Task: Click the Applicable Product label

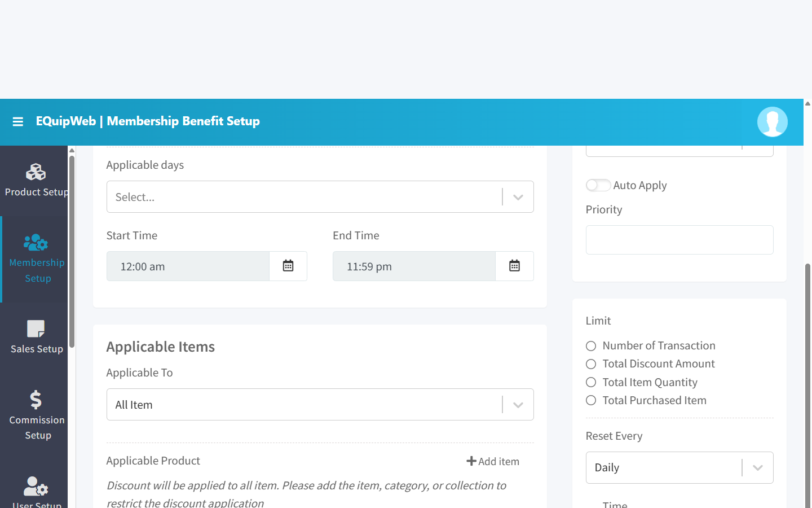Action: pyautogui.click(x=153, y=461)
